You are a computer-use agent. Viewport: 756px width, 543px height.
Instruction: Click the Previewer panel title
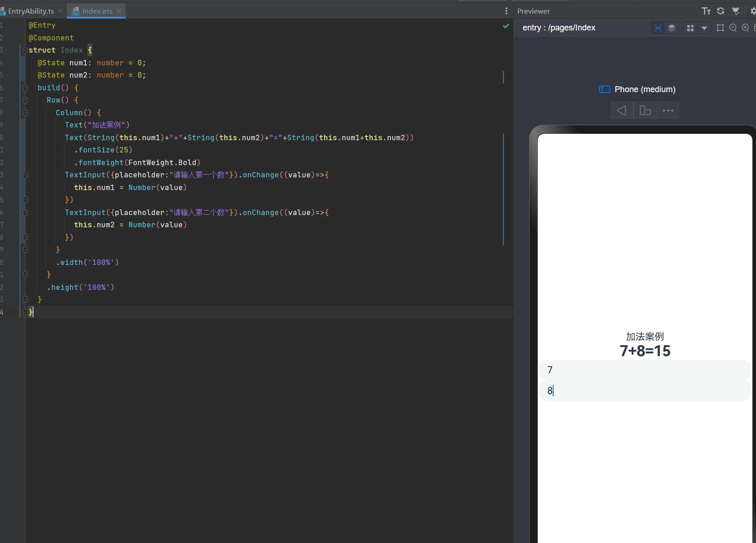(x=534, y=11)
